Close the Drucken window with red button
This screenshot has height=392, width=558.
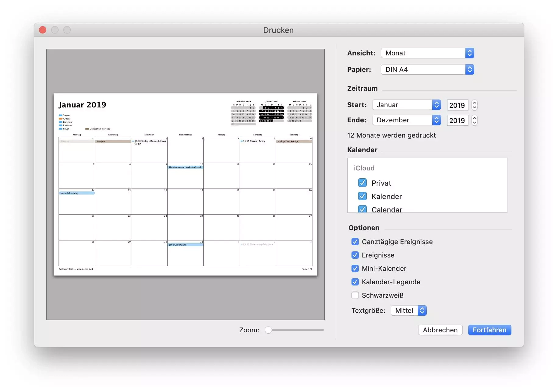(x=43, y=30)
